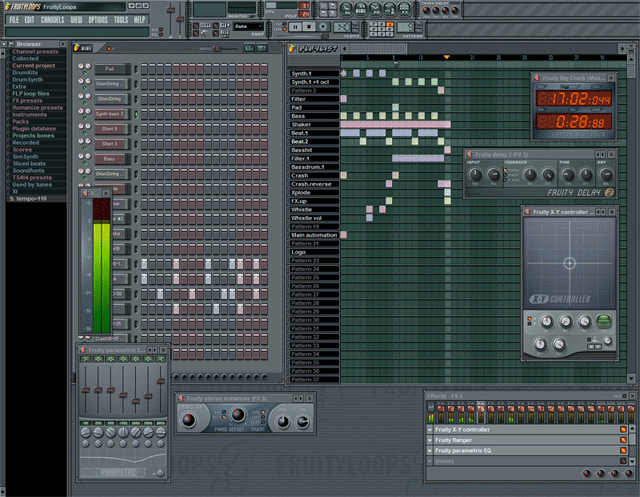Open the CHANNELS menu

[52, 20]
